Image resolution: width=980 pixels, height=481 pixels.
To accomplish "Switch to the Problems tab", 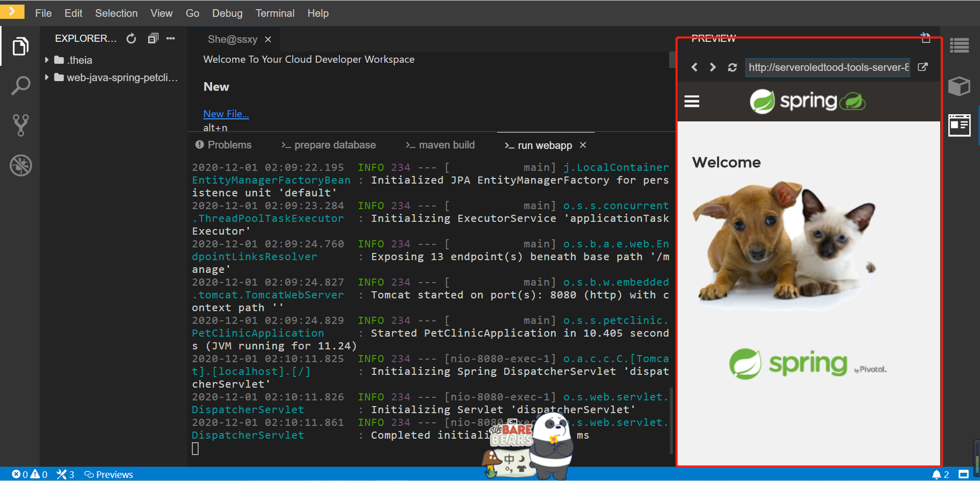I will [x=224, y=145].
